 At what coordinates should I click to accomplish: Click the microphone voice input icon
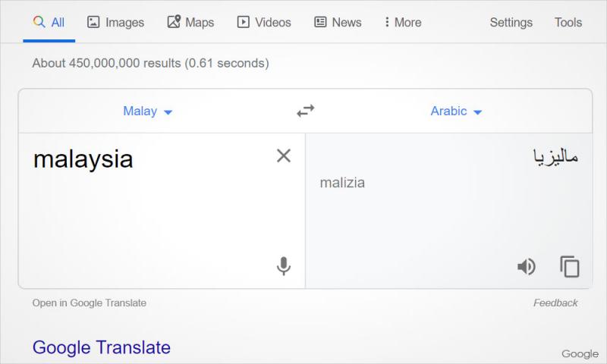tap(284, 266)
